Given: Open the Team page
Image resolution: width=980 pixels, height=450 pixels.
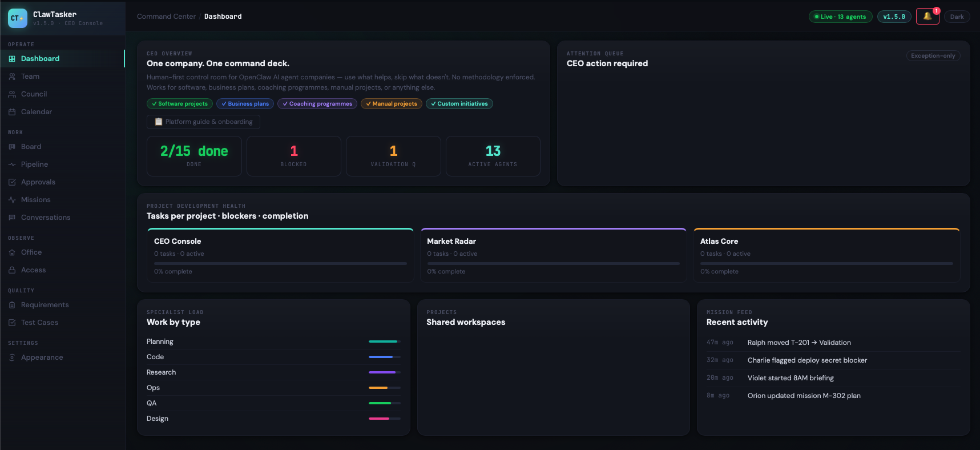Looking at the screenshot, I should [62, 77].
